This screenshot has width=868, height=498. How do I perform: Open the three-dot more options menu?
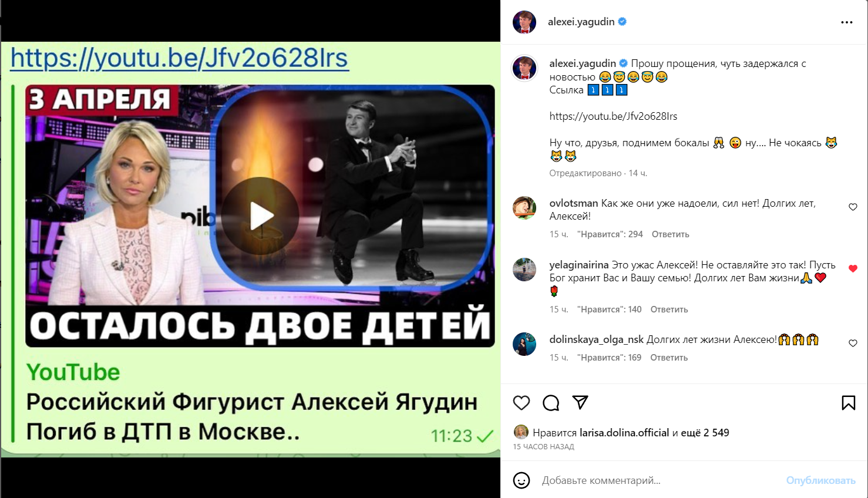point(847,22)
